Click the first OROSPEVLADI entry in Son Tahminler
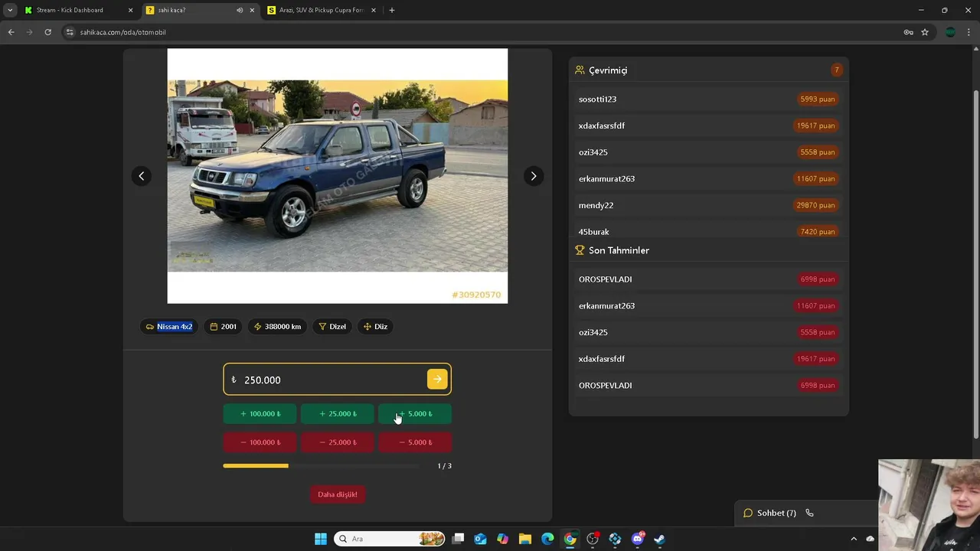980x551 pixels. pos(708,279)
